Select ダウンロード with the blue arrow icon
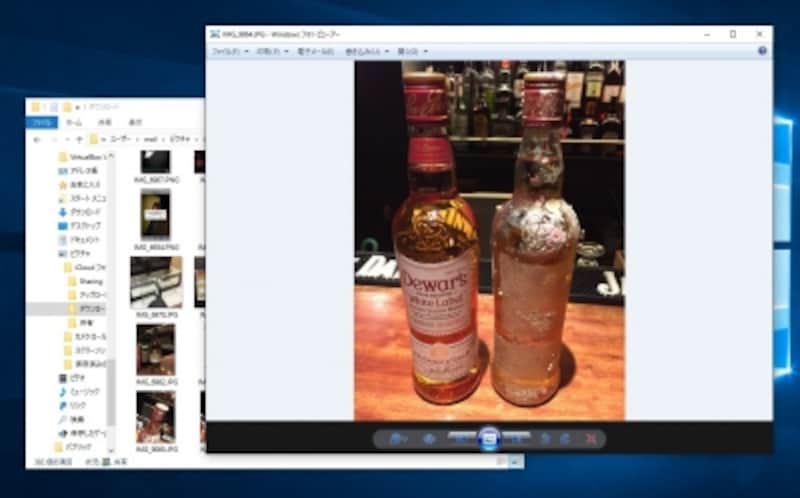Viewport: 800px width, 498px height. coord(80,212)
